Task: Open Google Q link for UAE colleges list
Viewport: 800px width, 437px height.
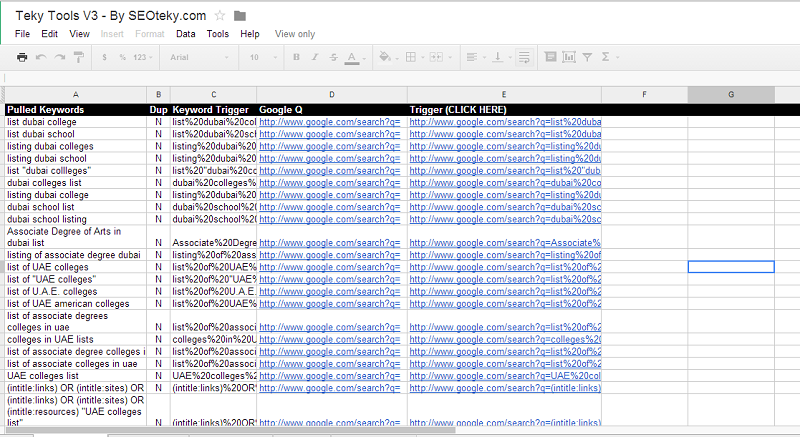Action: (330, 376)
